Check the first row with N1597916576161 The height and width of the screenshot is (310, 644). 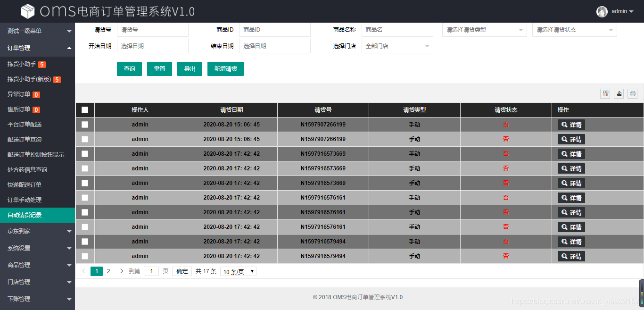85,198
